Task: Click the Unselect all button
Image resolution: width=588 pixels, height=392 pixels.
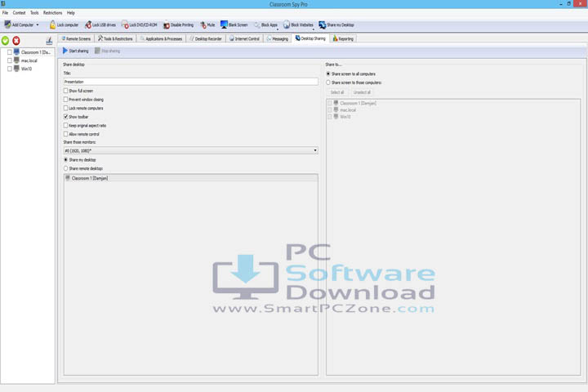Action: 362,92
